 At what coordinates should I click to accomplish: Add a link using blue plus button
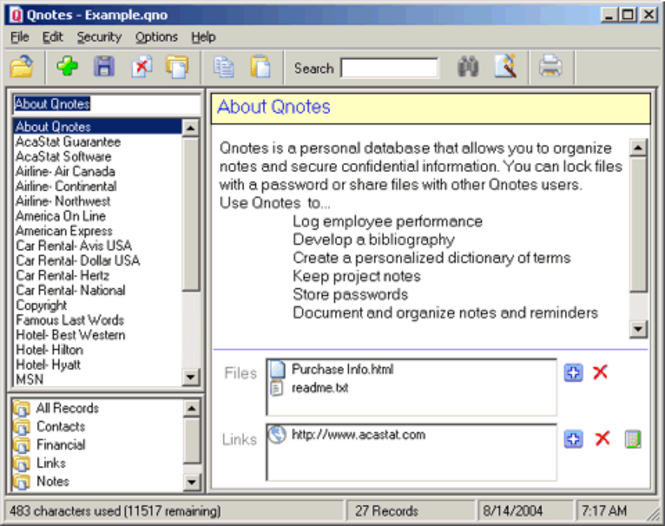click(573, 439)
